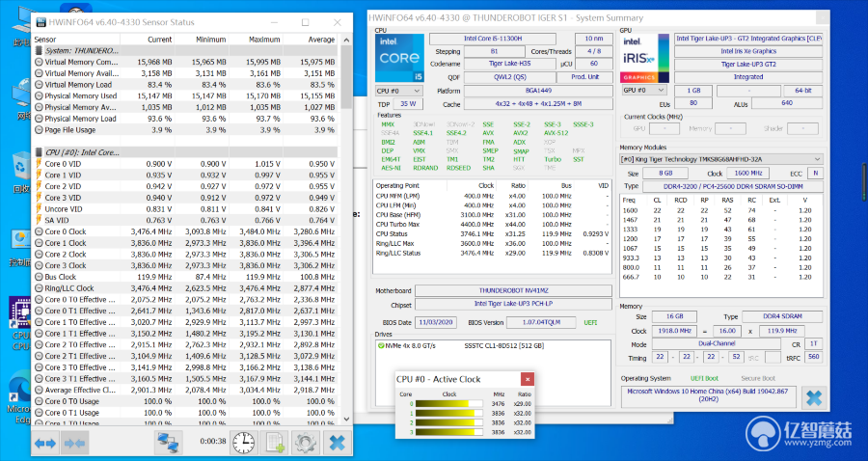The width and height of the screenshot is (868, 461).
Task: Click the lightning icon beside Uncore VID
Action: [39, 209]
